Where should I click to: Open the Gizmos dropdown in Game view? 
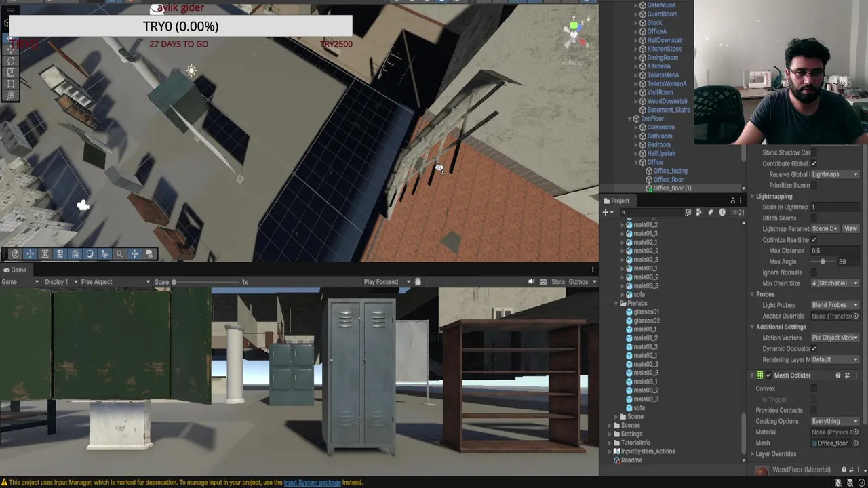(x=583, y=282)
